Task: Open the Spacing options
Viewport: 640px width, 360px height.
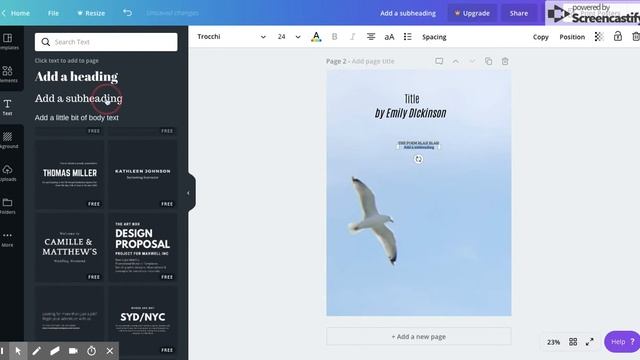Action: click(434, 37)
